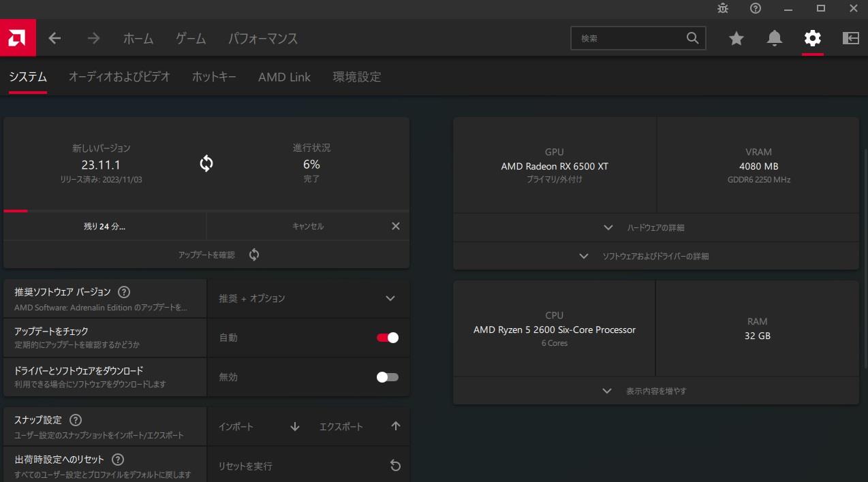Open favorites star icon

[737, 39]
